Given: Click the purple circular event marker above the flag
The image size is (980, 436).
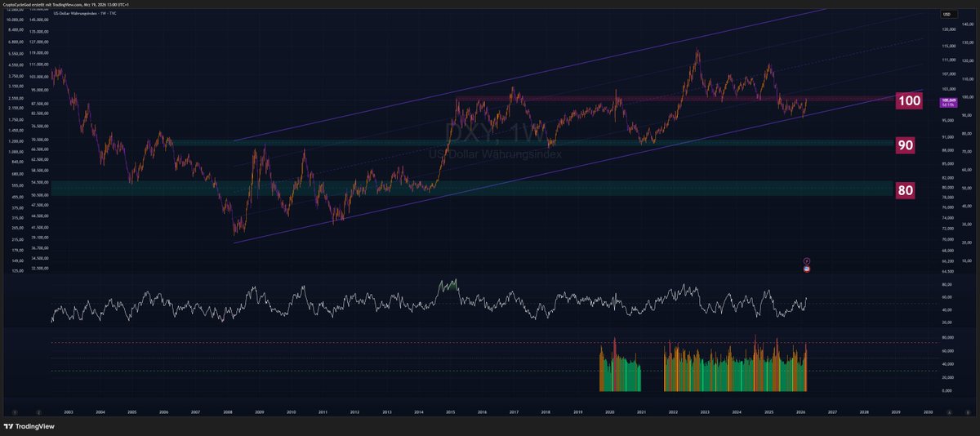Looking at the screenshot, I should (x=807, y=261).
